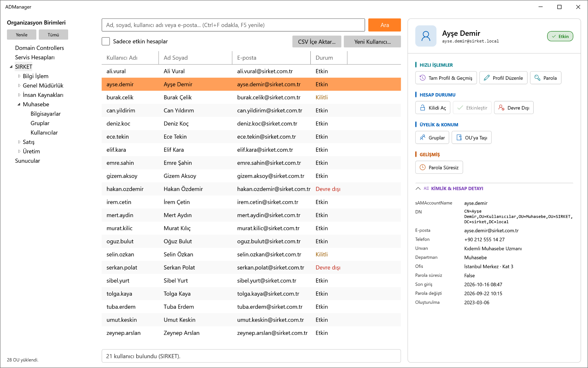This screenshot has width=588, height=368.
Task: Click the Etkinleştir checkmark button
Action: pos(472,108)
